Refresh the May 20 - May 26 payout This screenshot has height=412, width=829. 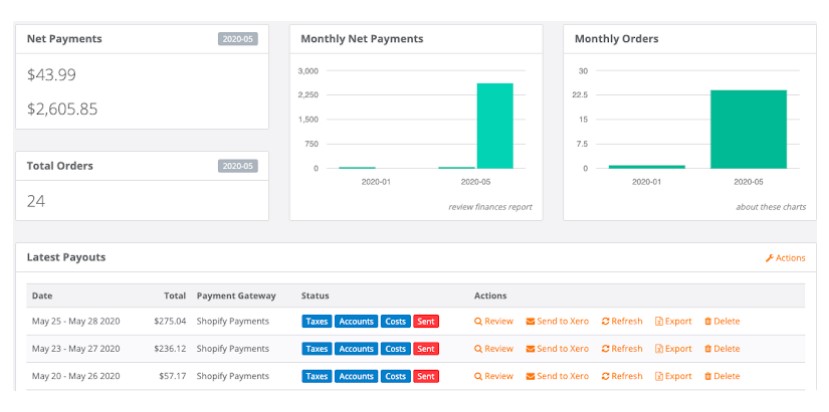(621, 376)
